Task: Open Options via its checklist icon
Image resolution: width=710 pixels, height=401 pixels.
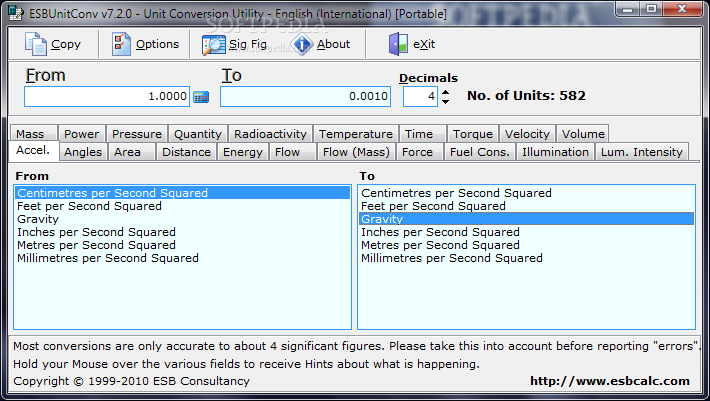Action: click(x=121, y=44)
